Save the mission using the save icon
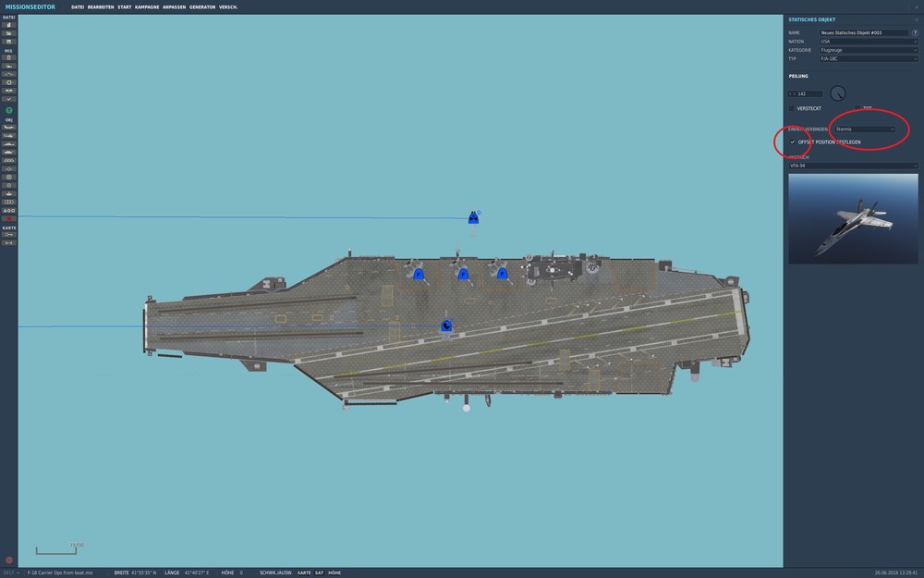 [x=6, y=42]
